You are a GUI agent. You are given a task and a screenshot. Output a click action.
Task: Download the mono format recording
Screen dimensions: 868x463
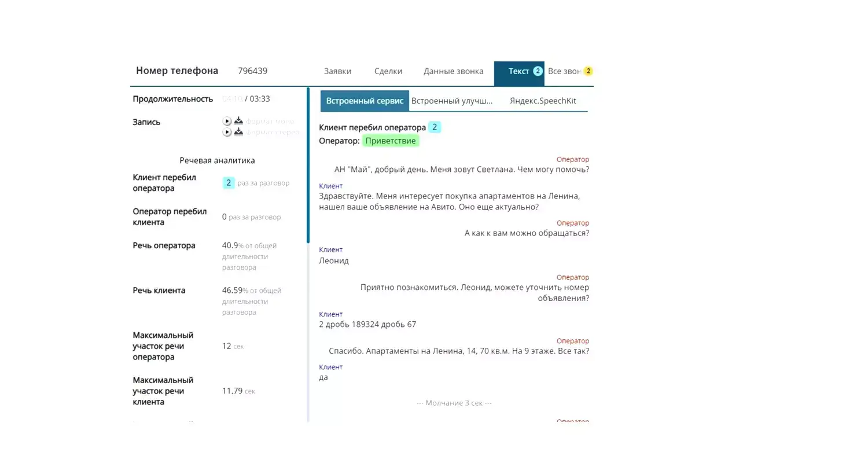point(238,122)
